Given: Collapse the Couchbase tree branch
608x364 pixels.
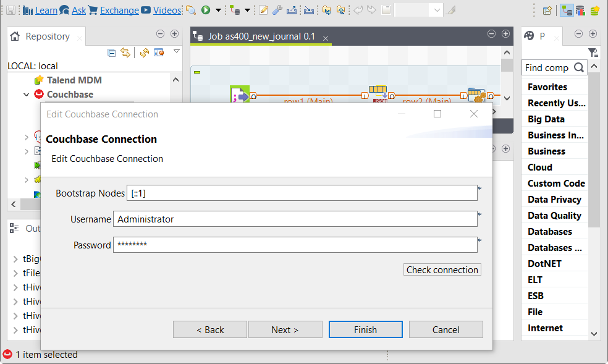Looking at the screenshot, I should coord(26,94).
